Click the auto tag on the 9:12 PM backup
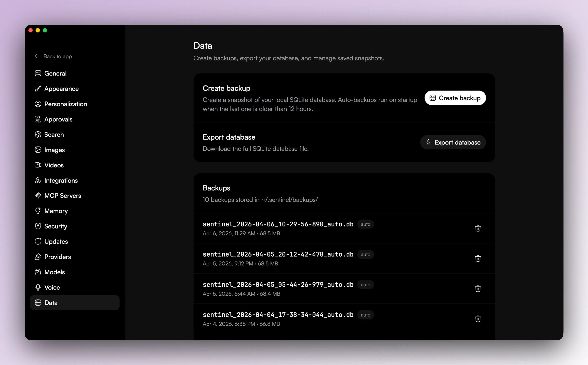Screen dimensions: 588x365 365,254
